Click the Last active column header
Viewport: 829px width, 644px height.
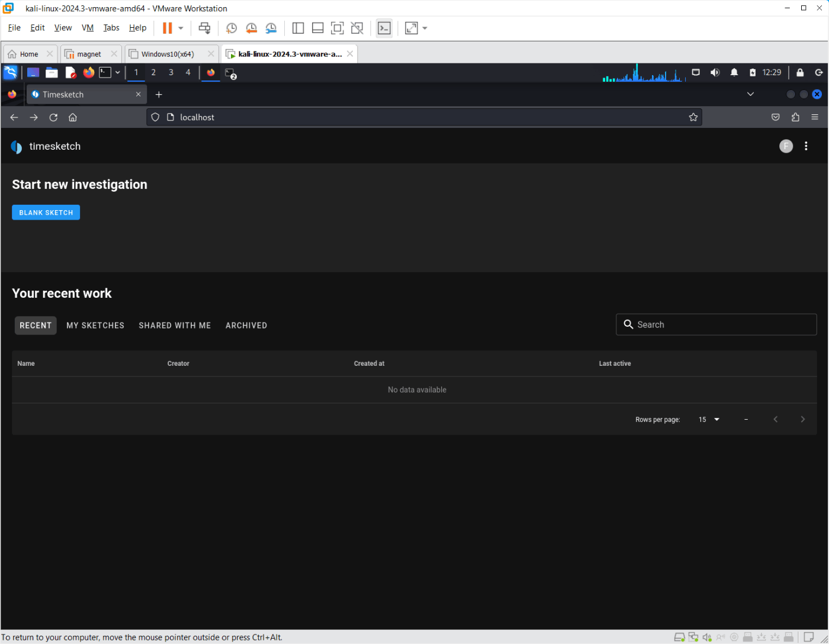pyautogui.click(x=615, y=363)
